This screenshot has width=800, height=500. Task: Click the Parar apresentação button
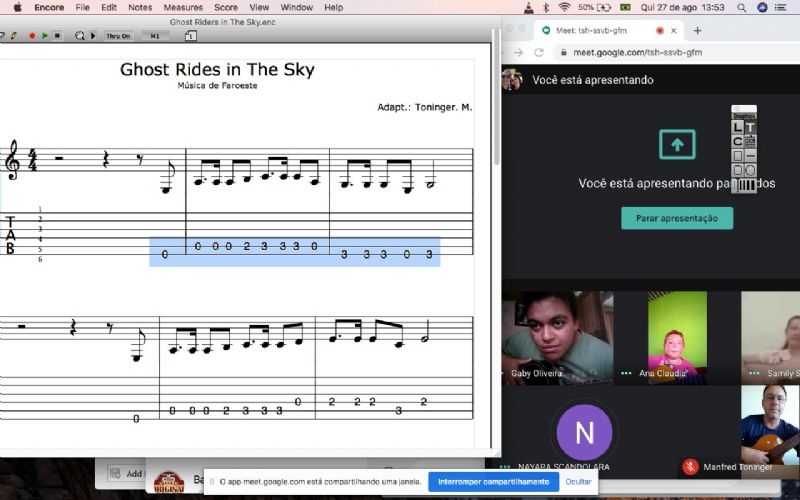coord(677,218)
